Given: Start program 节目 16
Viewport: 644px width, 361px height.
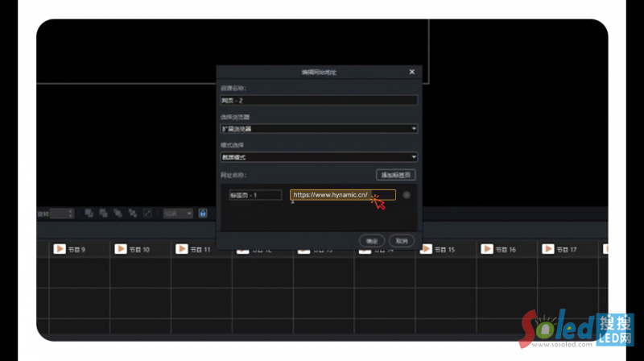Looking at the screenshot, I should click(x=487, y=250).
